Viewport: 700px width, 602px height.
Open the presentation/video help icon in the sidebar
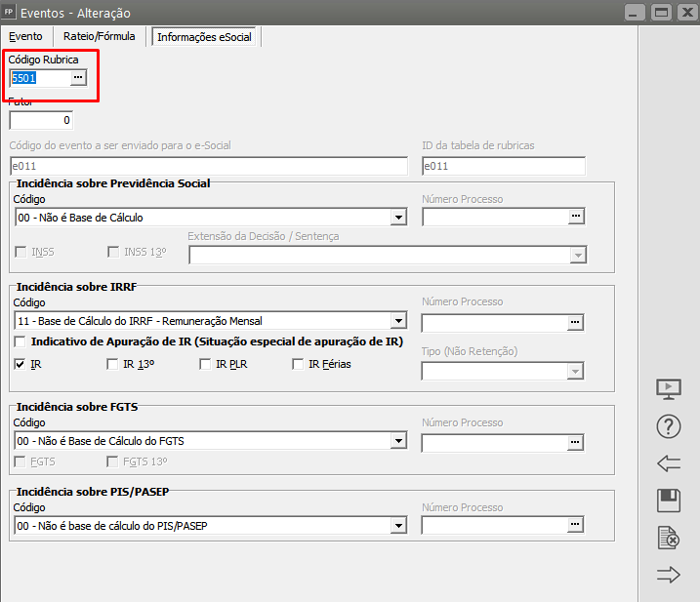(669, 389)
